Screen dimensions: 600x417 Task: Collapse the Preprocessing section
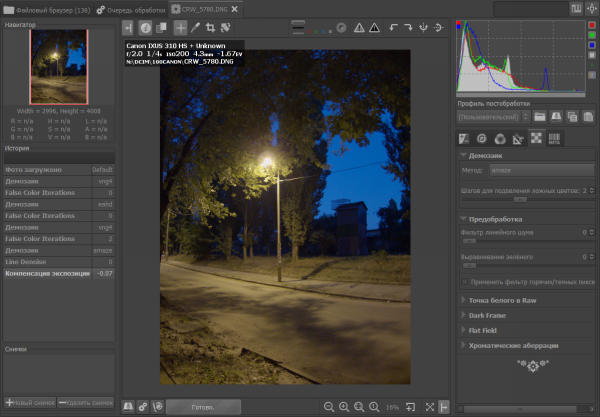point(463,219)
